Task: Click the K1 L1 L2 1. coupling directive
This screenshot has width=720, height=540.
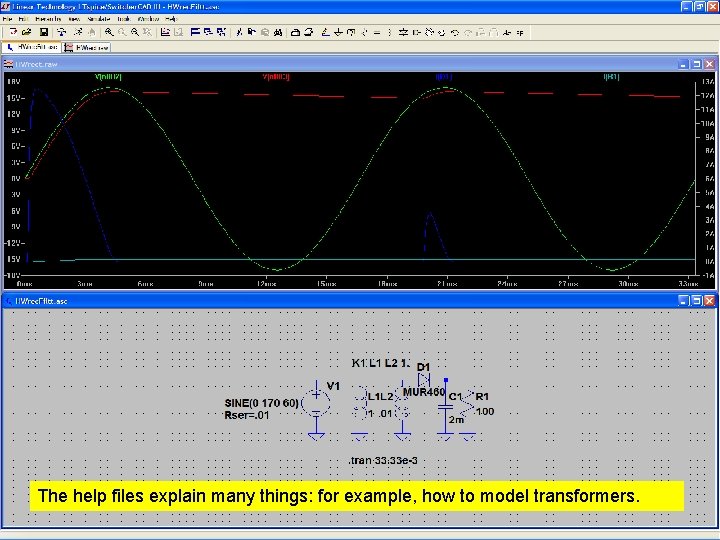Action: point(381,363)
